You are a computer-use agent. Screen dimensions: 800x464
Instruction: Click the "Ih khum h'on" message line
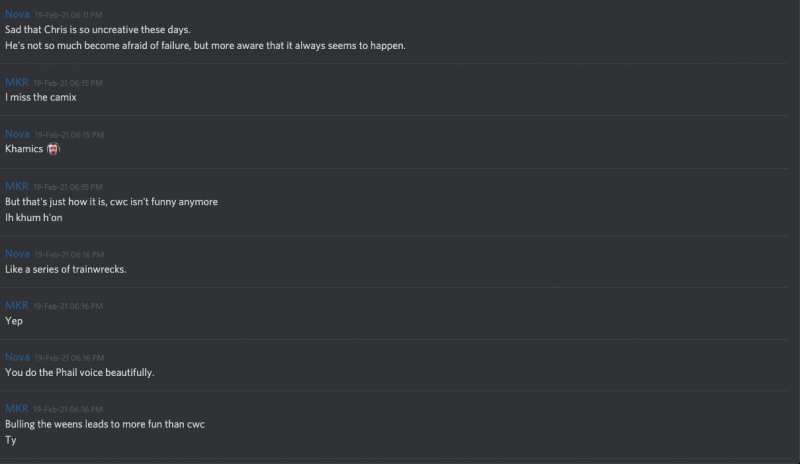point(33,217)
